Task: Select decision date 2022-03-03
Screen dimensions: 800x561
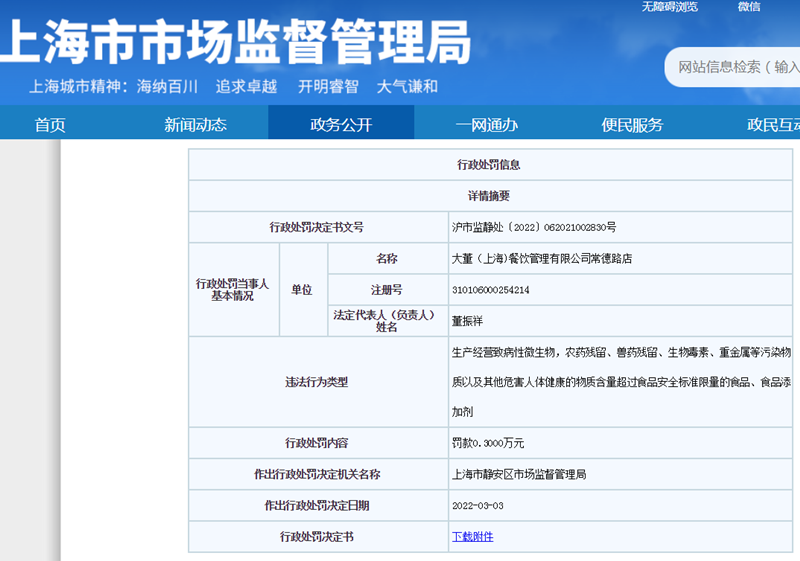Action: point(478,506)
